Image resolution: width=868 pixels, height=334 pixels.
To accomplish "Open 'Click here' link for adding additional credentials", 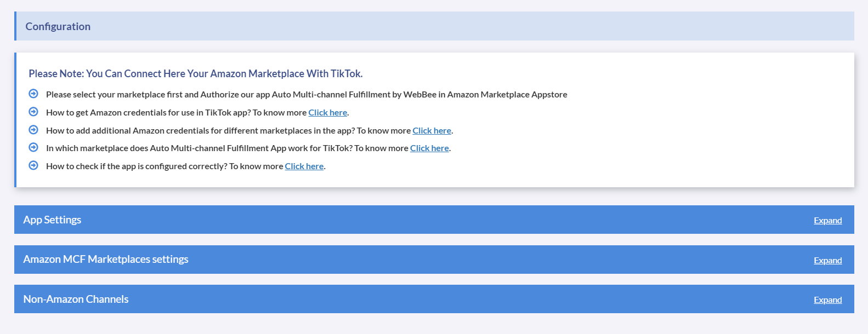I will coord(432,131).
